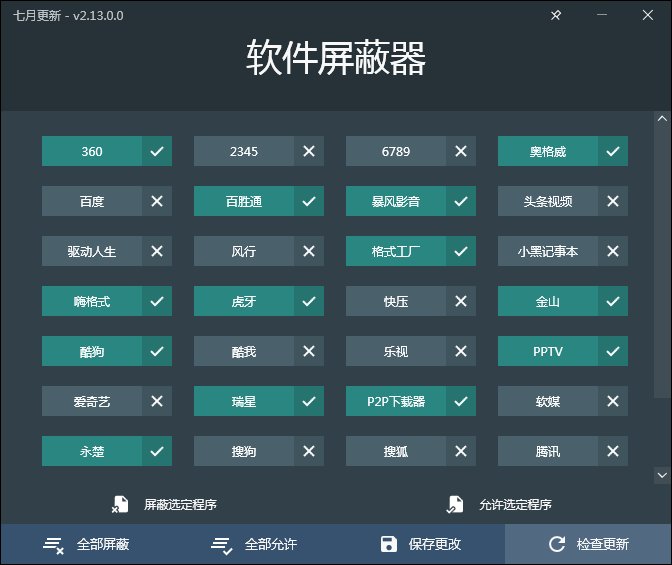Viewport: 672px width, 565px height.
Task: Click the 全部允许 button
Action: [253, 544]
